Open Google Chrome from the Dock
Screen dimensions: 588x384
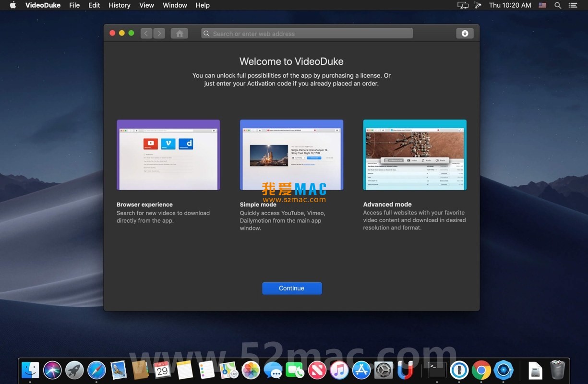tap(481, 370)
